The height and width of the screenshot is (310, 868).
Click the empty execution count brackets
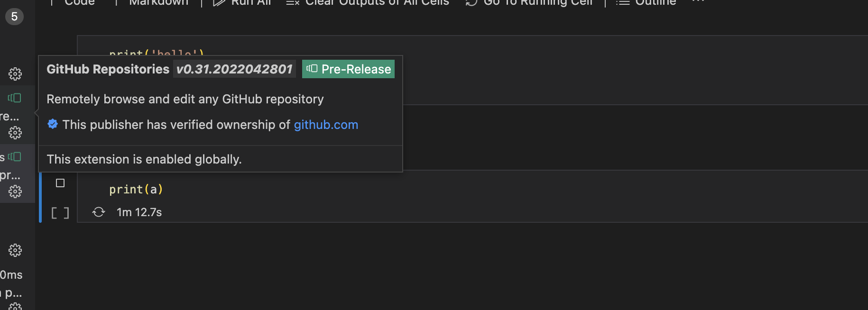click(60, 212)
